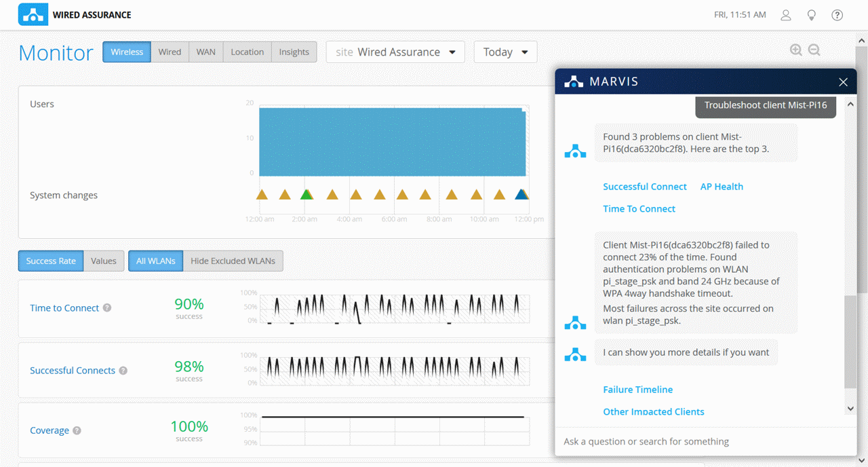
Task: Click help icon next to Time to Connect
Action: [107, 308]
